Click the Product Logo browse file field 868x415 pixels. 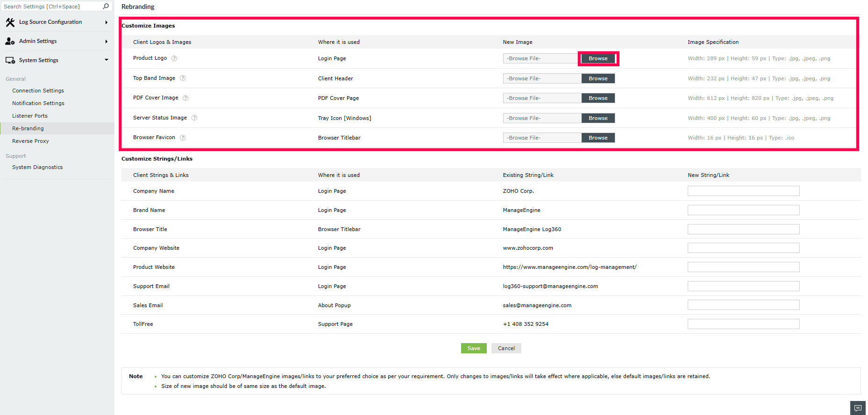point(541,58)
